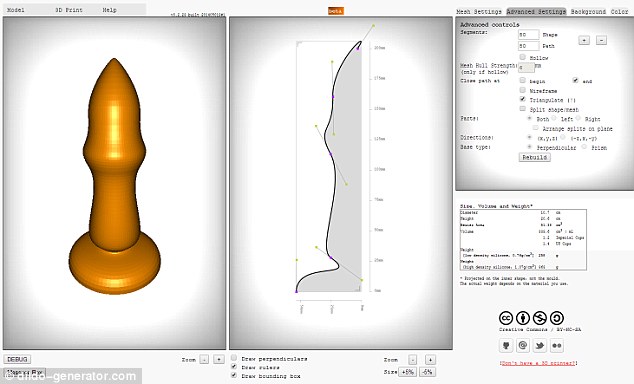Select Prism base type radio
The image size is (634, 384).
point(584,147)
